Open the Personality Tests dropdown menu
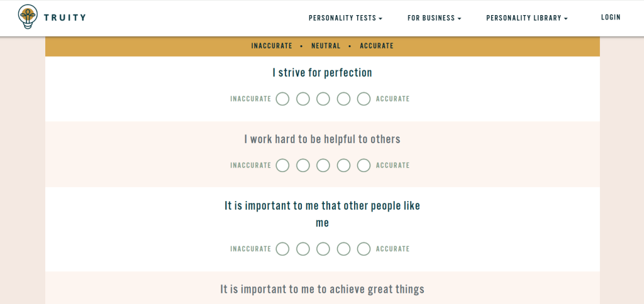 (x=345, y=18)
